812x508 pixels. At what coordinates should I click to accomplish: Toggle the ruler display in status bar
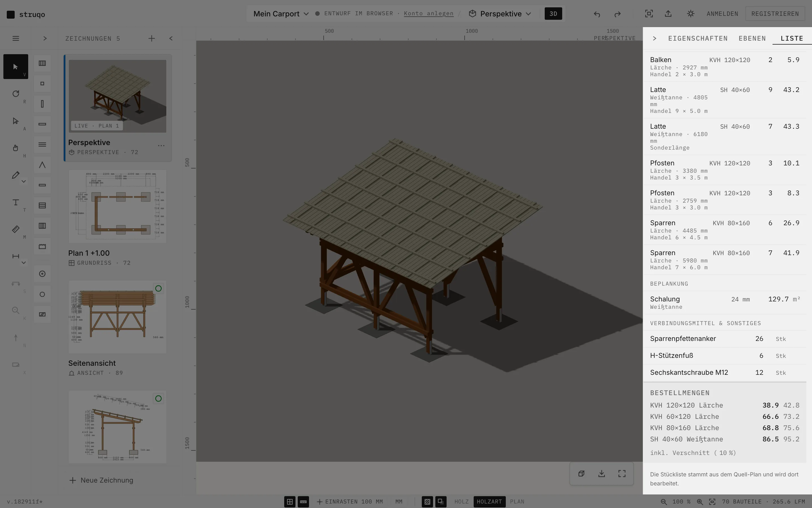pyautogui.click(x=303, y=502)
